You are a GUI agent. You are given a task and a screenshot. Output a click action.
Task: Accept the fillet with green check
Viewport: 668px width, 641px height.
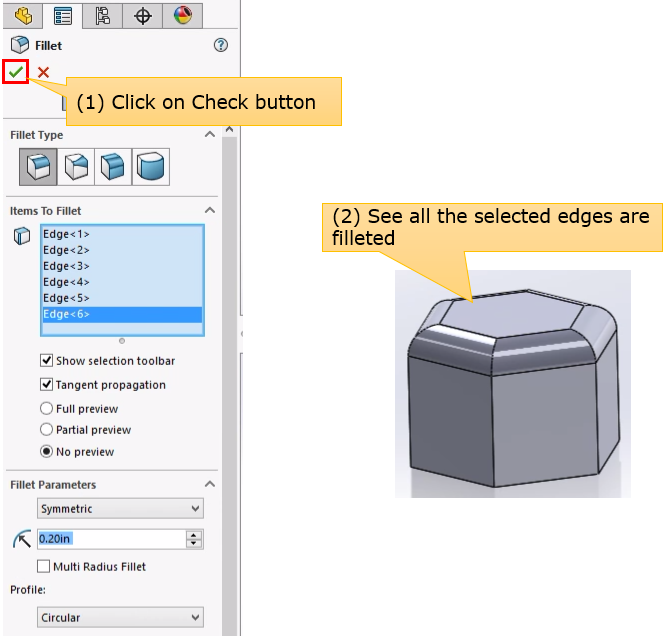(16, 72)
